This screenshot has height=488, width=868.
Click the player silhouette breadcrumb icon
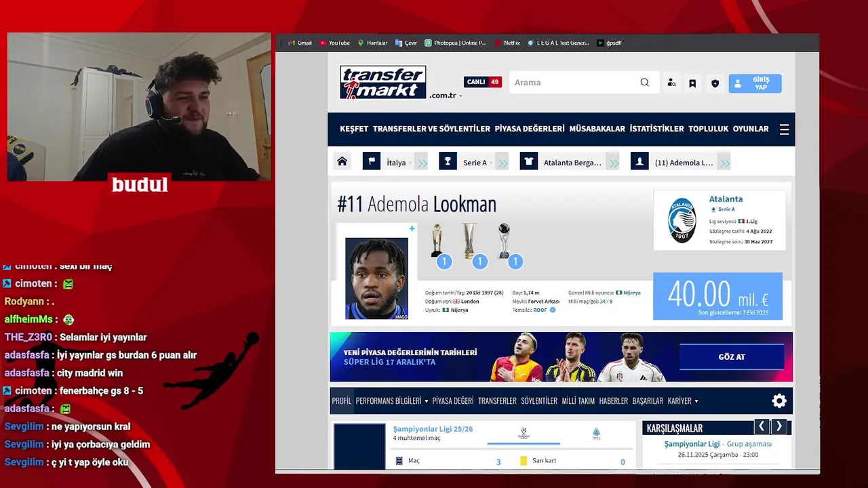coord(639,161)
